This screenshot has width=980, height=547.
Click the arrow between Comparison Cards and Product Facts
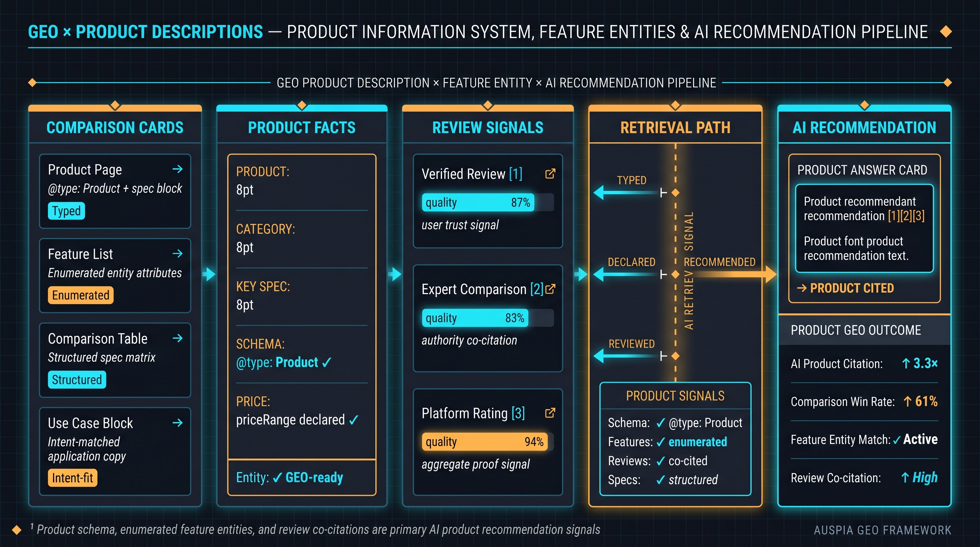[209, 274]
